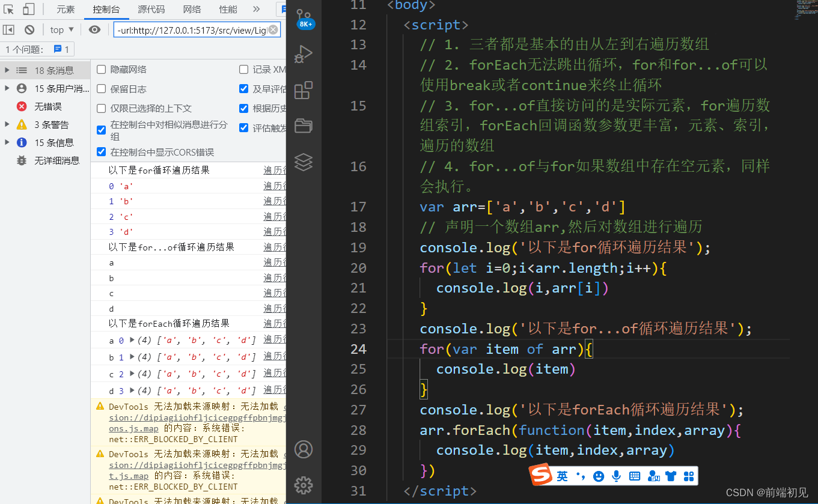Clear the console filter input text
The image size is (818, 504).
pos(273,29)
